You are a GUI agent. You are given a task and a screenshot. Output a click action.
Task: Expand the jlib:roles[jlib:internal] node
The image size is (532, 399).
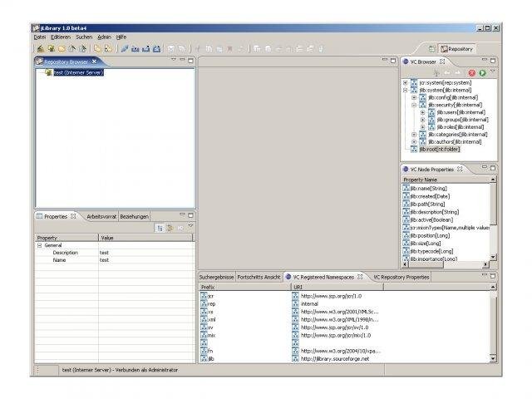click(x=423, y=127)
